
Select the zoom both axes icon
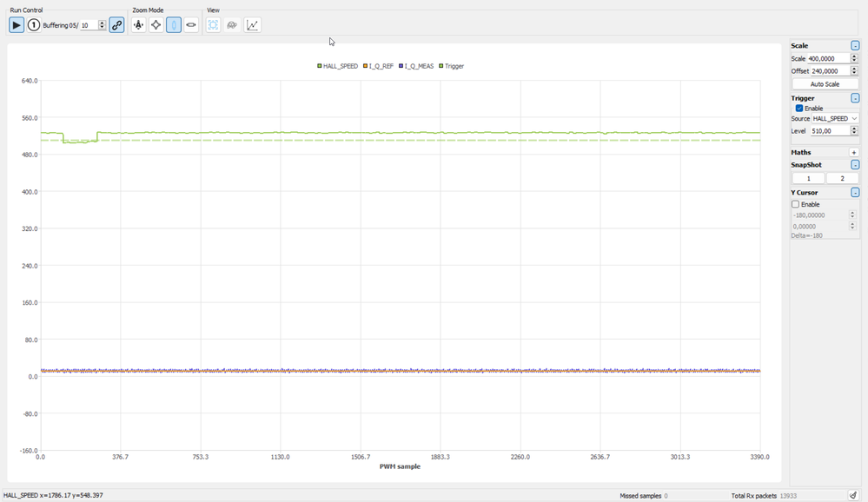click(156, 25)
